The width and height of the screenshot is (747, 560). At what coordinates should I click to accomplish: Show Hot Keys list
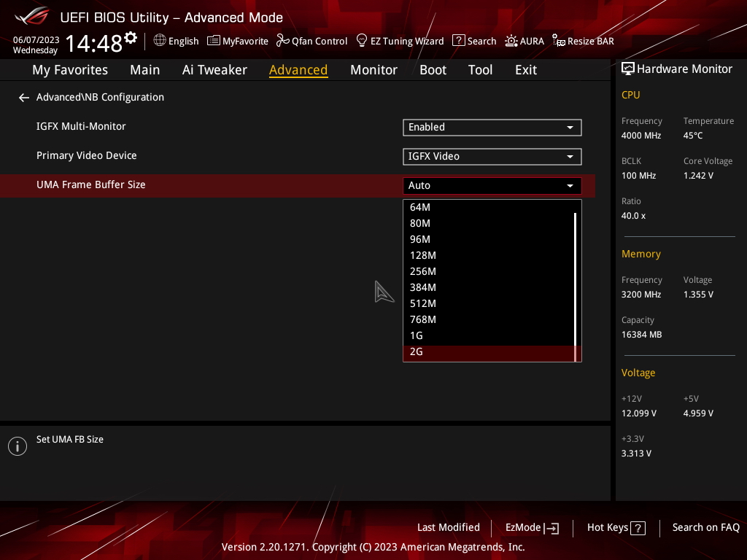(x=616, y=528)
